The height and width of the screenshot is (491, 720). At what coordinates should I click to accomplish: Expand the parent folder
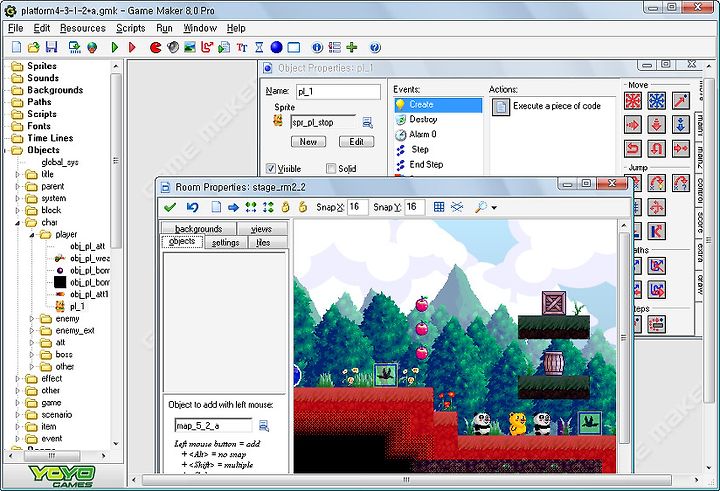[18, 186]
